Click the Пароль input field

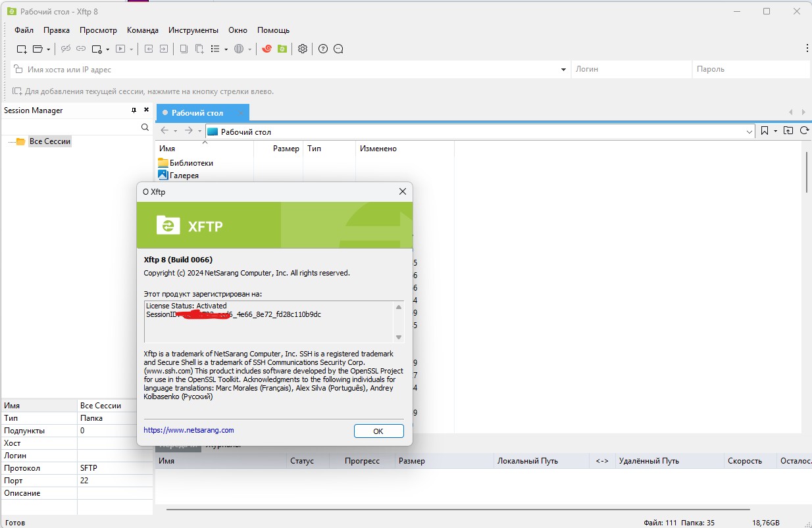[x=751, y=69]
